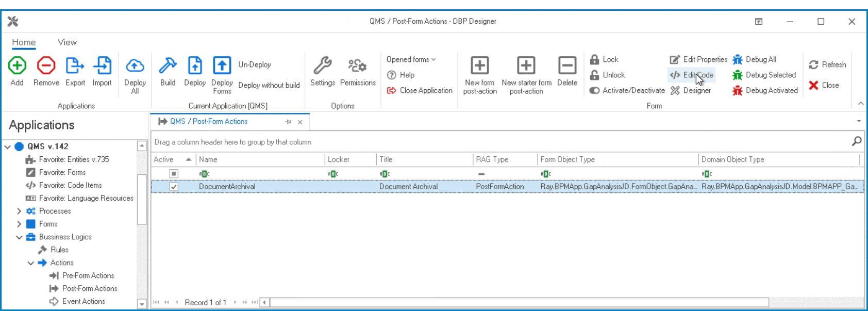Expand the Forms tree node

[19, 224]
